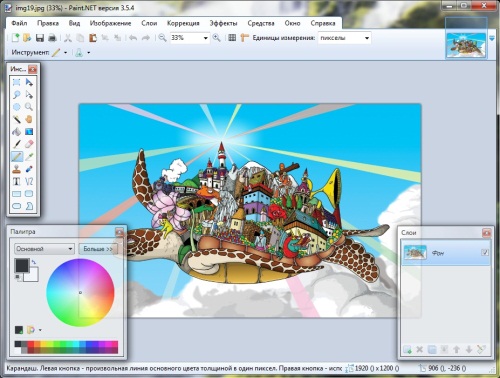This screenshot has height=378, width=500.
Task: Select the Clone Stamp tool
Action: 17,169
